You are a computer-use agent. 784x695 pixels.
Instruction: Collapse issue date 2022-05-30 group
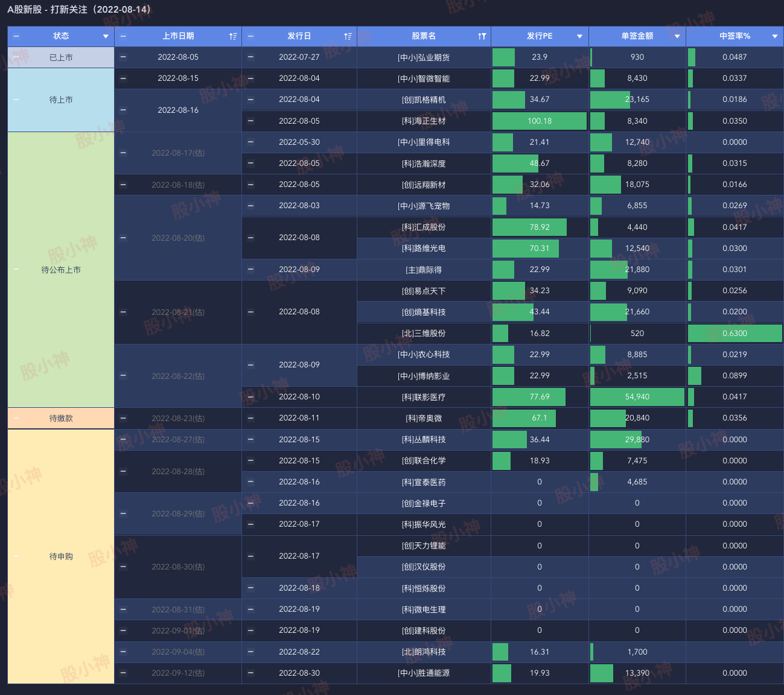(250, 142)
